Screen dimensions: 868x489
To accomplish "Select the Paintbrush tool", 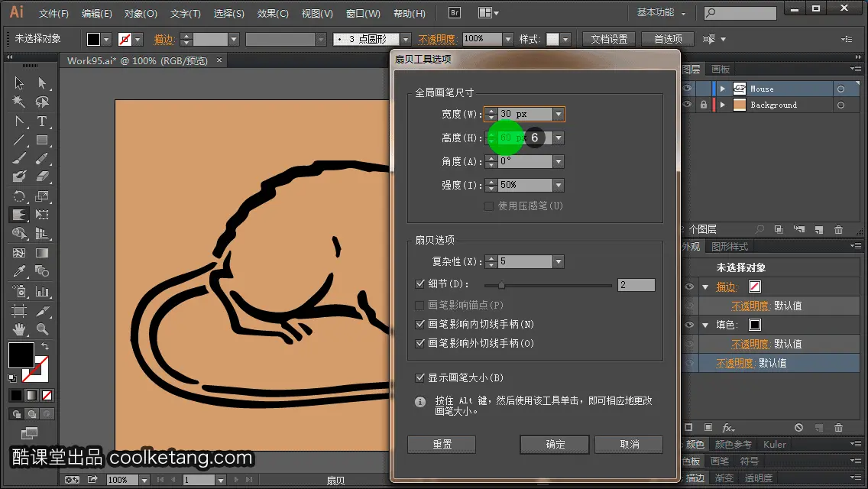I will pyautogui.click(x=19, y=159).
